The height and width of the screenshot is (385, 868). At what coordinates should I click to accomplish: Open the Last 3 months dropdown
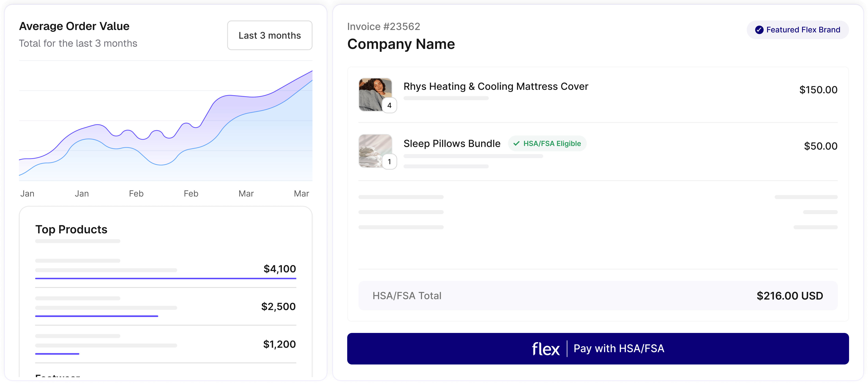pyautogui.click(x=269, y=35)
